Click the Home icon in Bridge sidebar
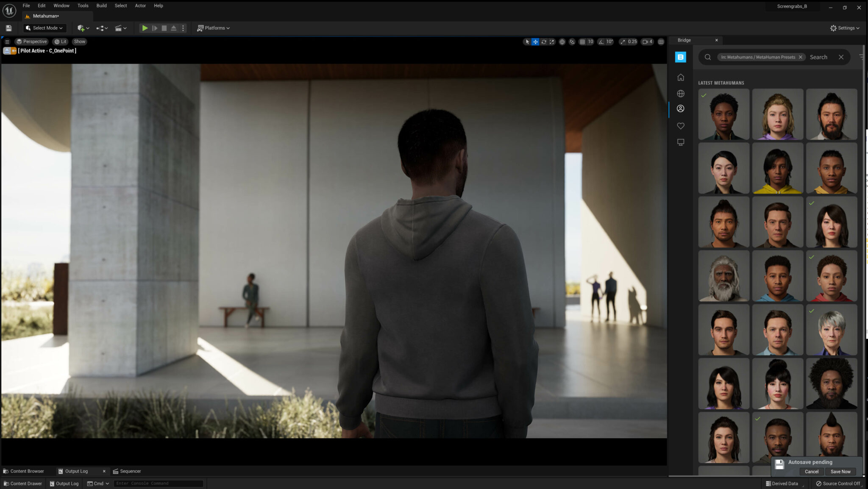 click(681, 77)
